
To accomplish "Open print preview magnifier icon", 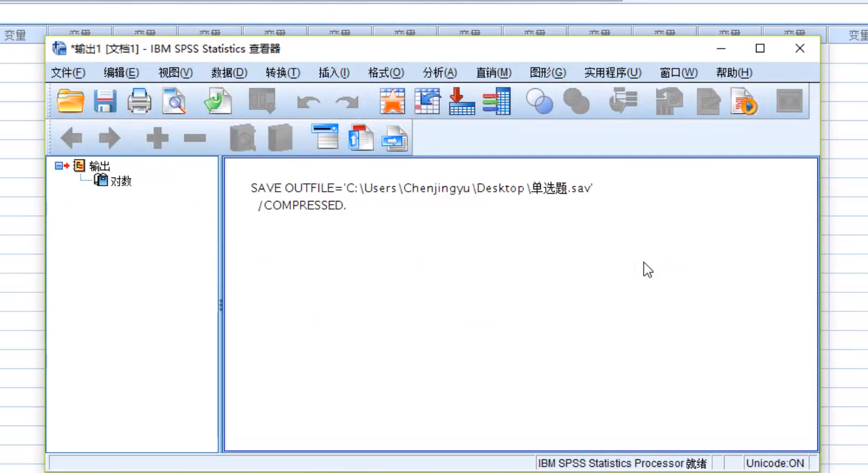I will tap(174, 101).
